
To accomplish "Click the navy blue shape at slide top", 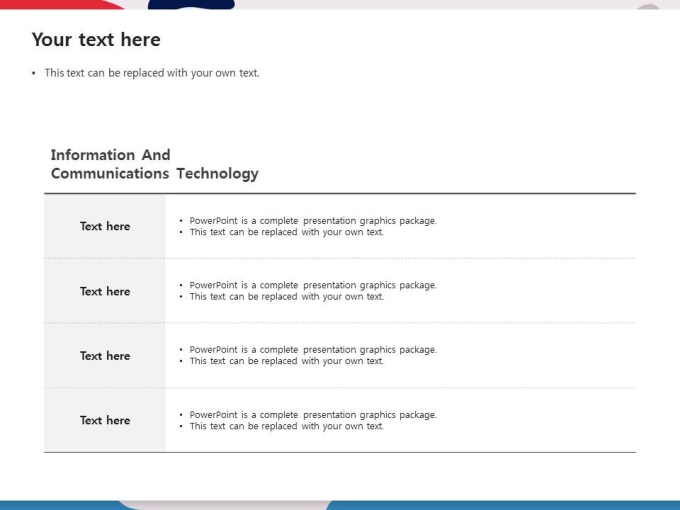I will pos(191,4).
